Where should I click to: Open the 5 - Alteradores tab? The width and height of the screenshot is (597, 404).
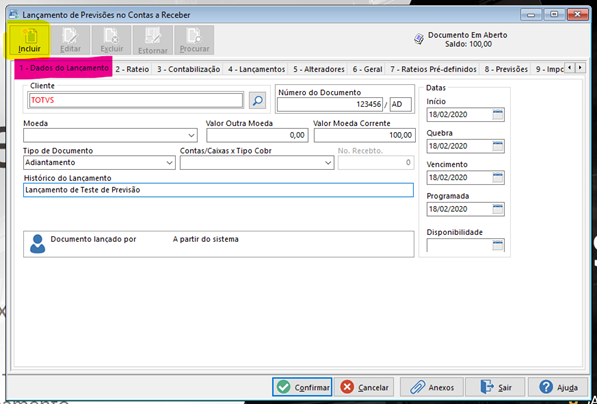pos(319,69)
